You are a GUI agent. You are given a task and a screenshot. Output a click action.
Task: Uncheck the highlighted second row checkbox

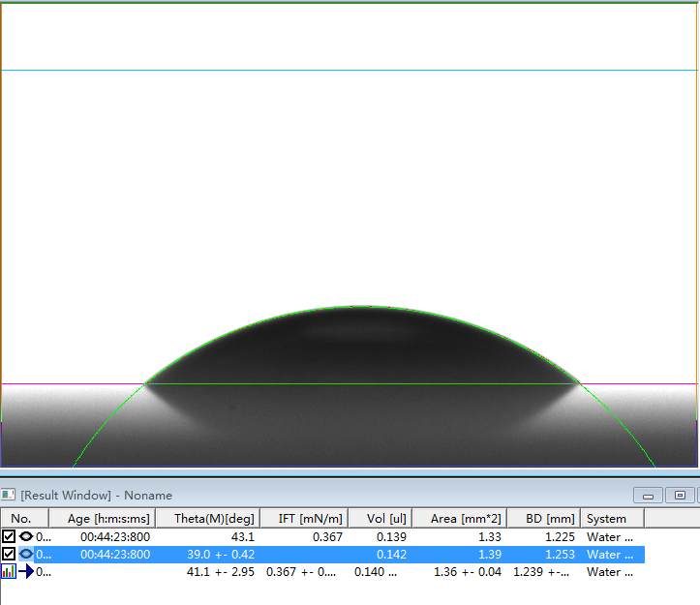click(x=9, y=555)
